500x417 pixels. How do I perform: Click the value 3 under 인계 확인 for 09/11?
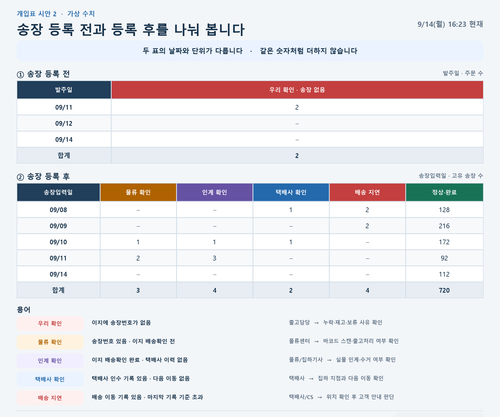(x=214, y=258)
